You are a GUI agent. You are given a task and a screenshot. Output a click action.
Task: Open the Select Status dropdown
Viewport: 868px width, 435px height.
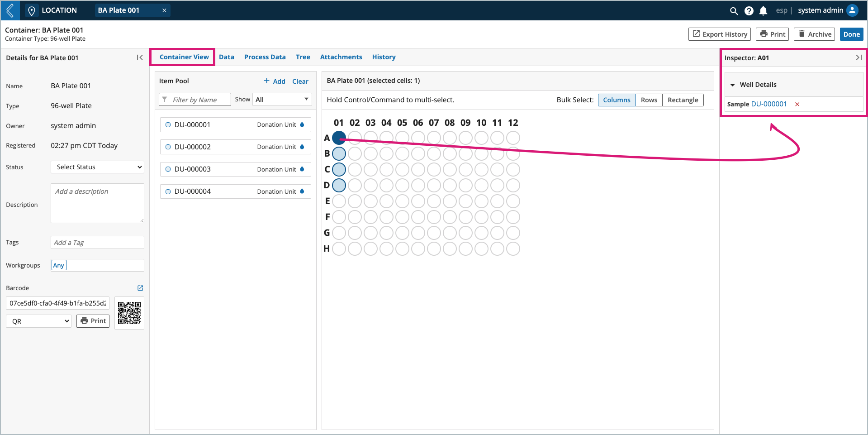(97, 167)
